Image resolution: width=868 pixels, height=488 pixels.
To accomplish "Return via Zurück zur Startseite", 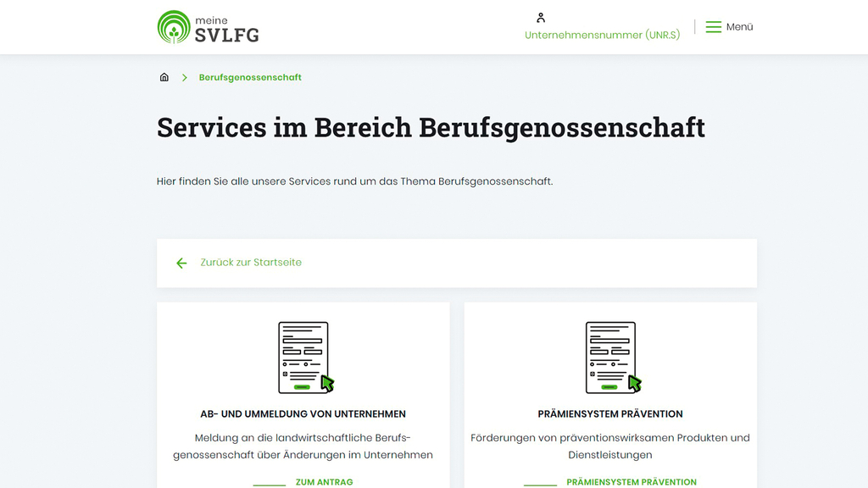I will coord(253,263).
